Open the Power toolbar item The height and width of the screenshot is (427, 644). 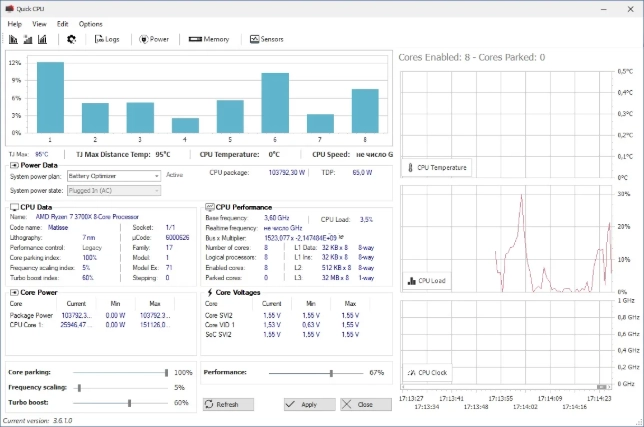coord(154,39)
